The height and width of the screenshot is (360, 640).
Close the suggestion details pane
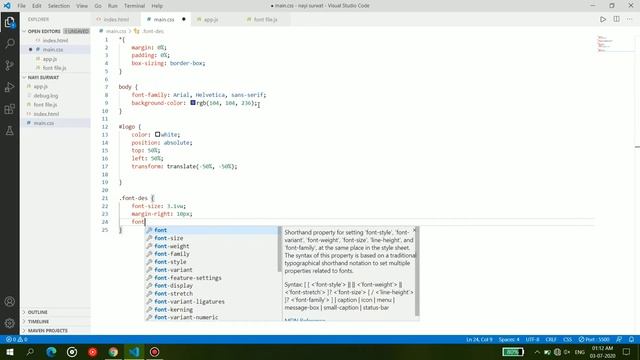click(x=415, y=230)
